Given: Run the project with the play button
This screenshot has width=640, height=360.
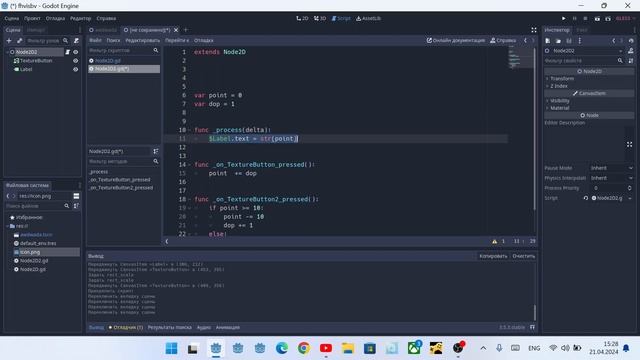Looking at the screenshot, I should pyautogui.click(x=564, y=18).
